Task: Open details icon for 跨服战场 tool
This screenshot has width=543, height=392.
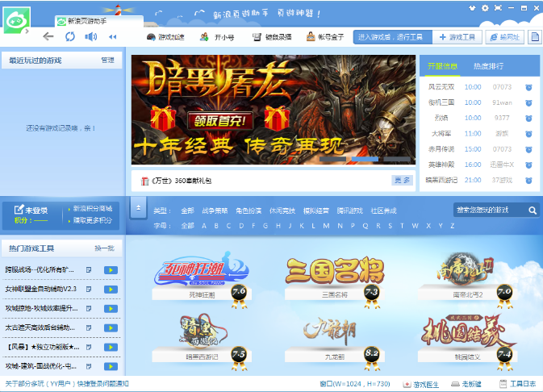Action: pos(89,269)
